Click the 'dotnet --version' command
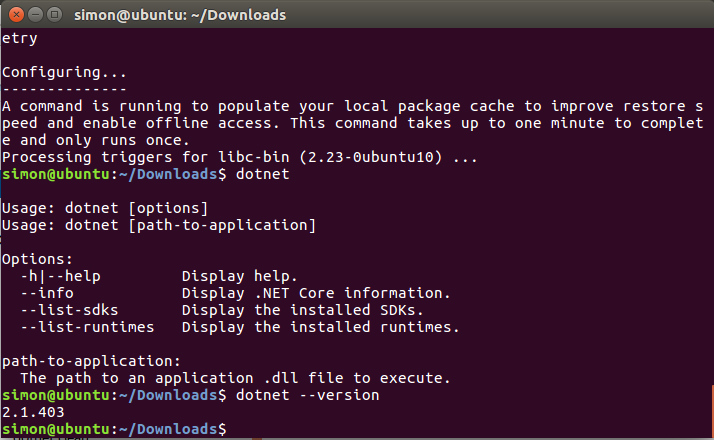The height and width of the screenshot is (440, 714). click(307, 395)
